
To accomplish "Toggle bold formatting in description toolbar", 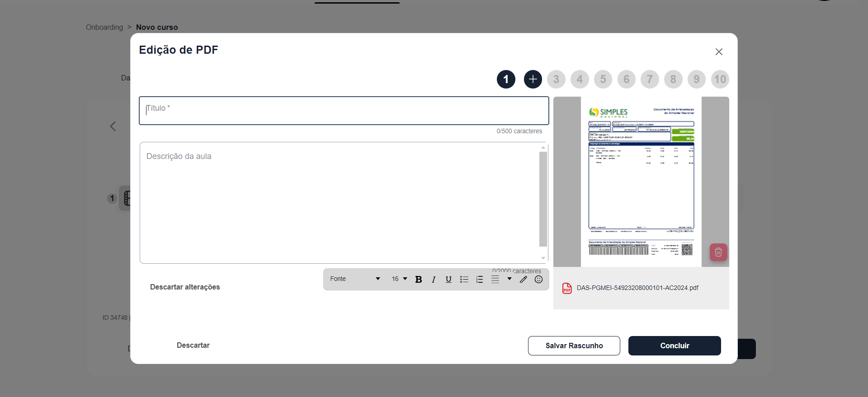I will pos(419,280).
